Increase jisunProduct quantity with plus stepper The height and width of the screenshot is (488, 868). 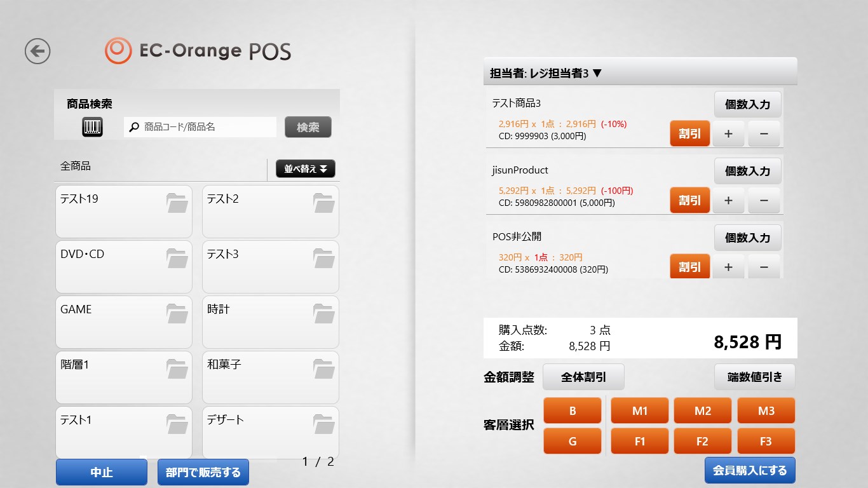pyautogui.click(x=728, y=200)
